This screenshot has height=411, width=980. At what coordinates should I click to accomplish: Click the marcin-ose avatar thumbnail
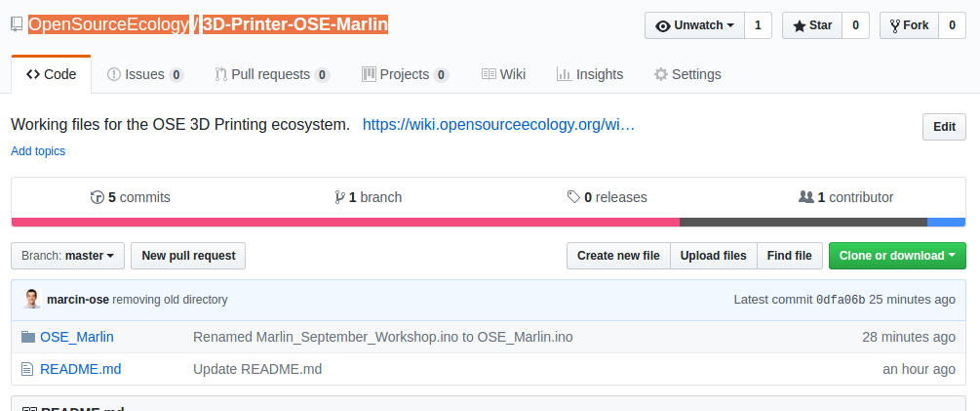point(32,300)
